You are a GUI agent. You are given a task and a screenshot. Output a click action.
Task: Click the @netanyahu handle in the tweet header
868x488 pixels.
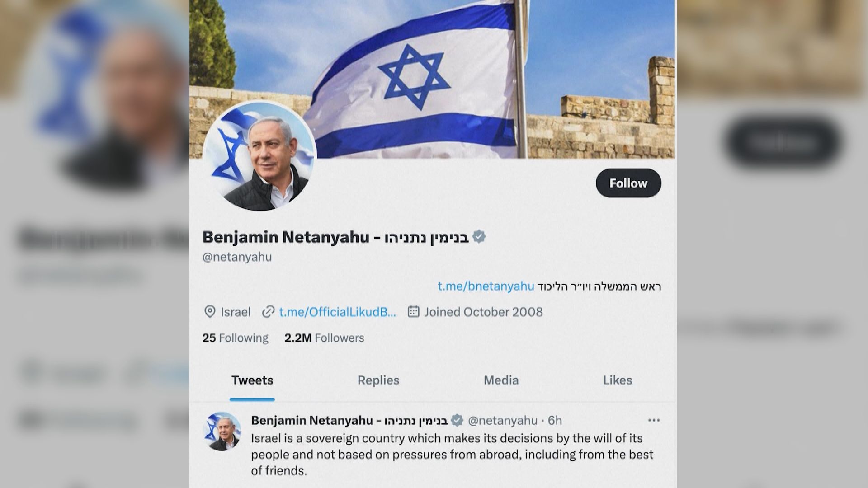tap(503, 421)
